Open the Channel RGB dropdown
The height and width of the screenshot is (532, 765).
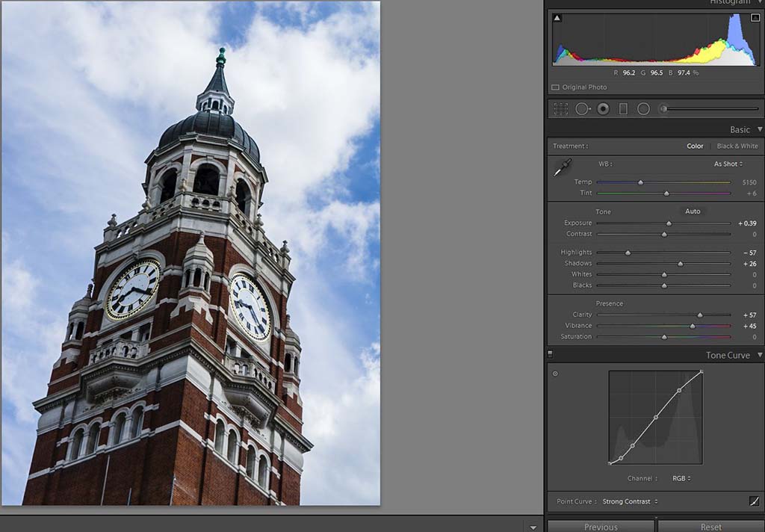click(x=681, y=478)
